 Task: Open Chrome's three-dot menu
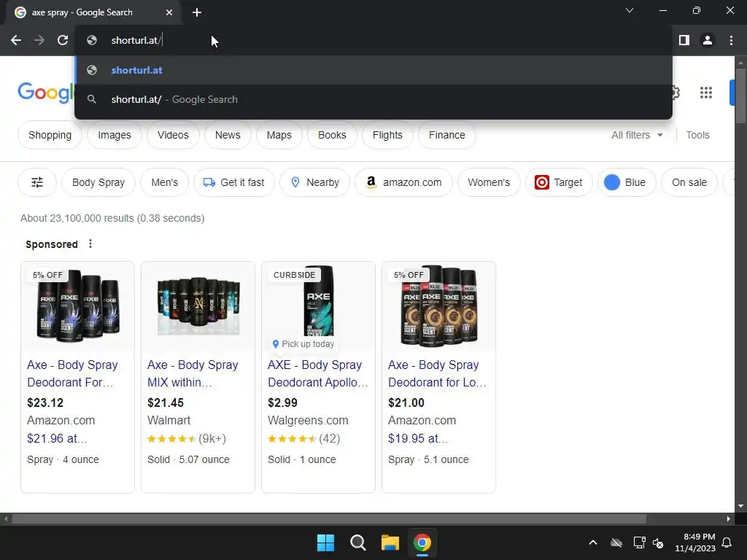(731, 41)
